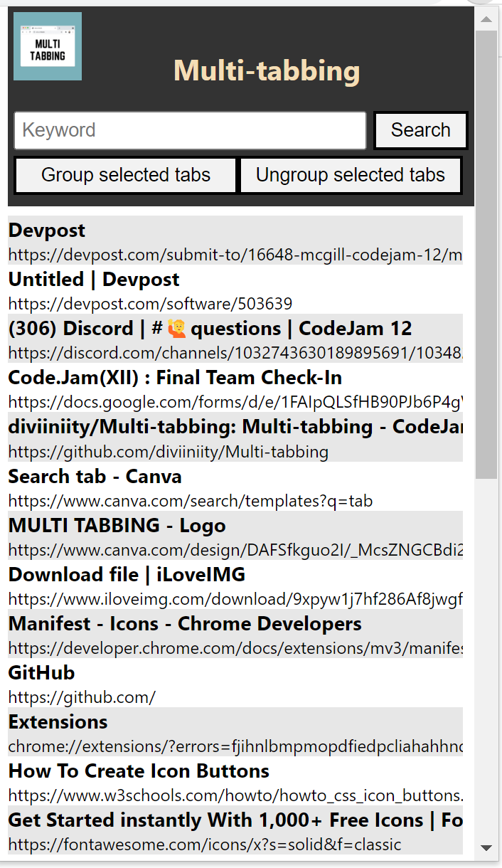
Task: Click Group selected tabs button
Action: 126,175
